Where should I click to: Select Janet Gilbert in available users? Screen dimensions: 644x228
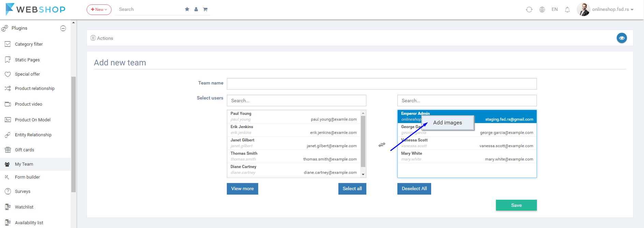pyautogui.click(x=294, y=143)
